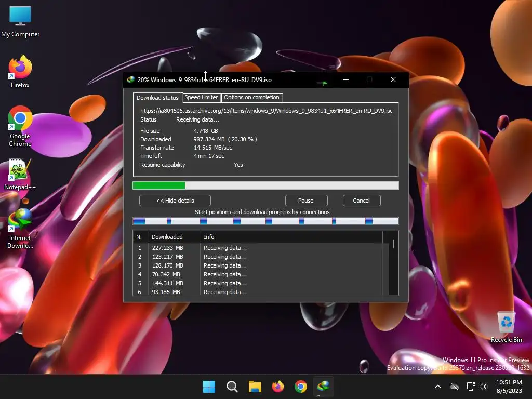Screen dimensions: 532x399
Task: Click the Time left value 4 min 17 sec
Action: click(209, 156)
